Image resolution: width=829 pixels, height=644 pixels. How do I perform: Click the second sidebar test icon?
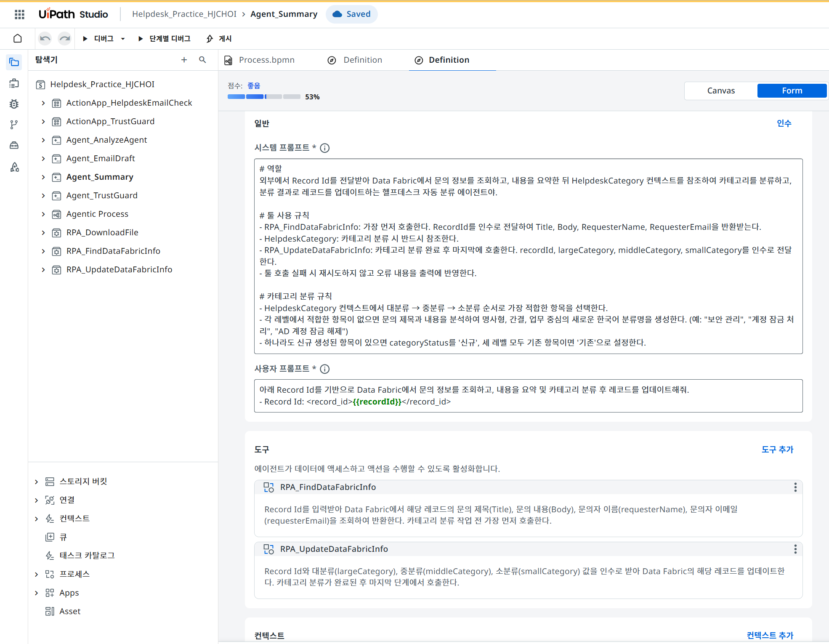14,83
